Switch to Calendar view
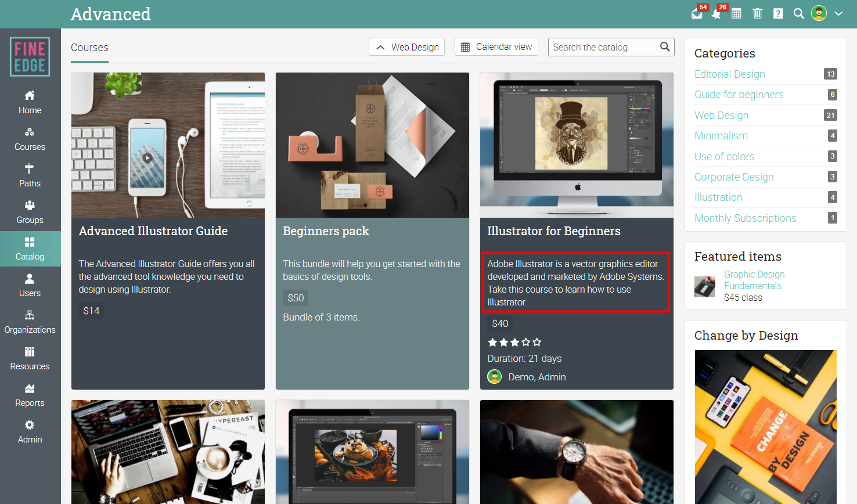The width and height of the screenshot is (857, 504). tap(496, 47)
